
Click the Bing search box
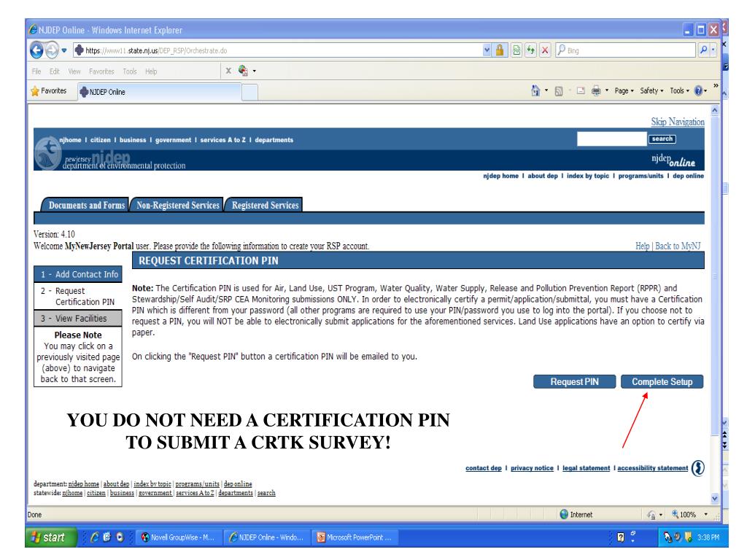(x=625, y=50)
